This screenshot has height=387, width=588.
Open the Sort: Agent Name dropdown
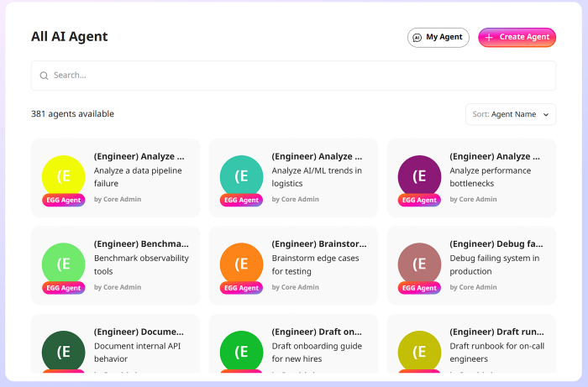pyautogui.click(x=510, y=114)
